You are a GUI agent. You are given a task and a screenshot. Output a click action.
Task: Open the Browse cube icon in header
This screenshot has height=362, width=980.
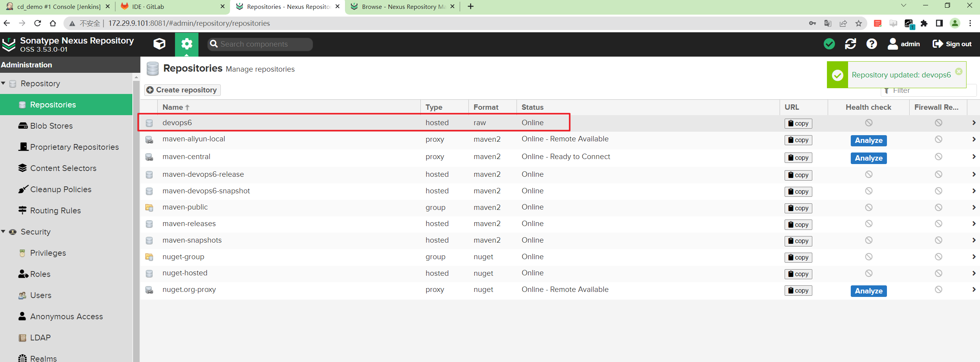159,44
